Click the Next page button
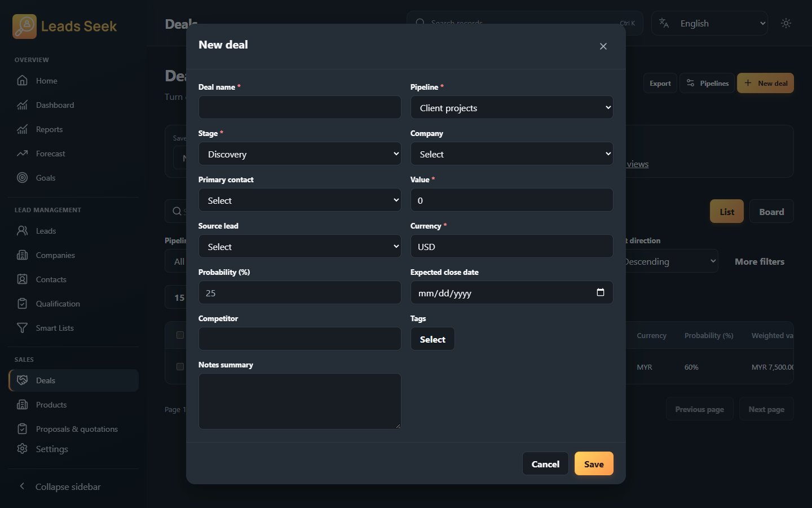 pos(766,409)
